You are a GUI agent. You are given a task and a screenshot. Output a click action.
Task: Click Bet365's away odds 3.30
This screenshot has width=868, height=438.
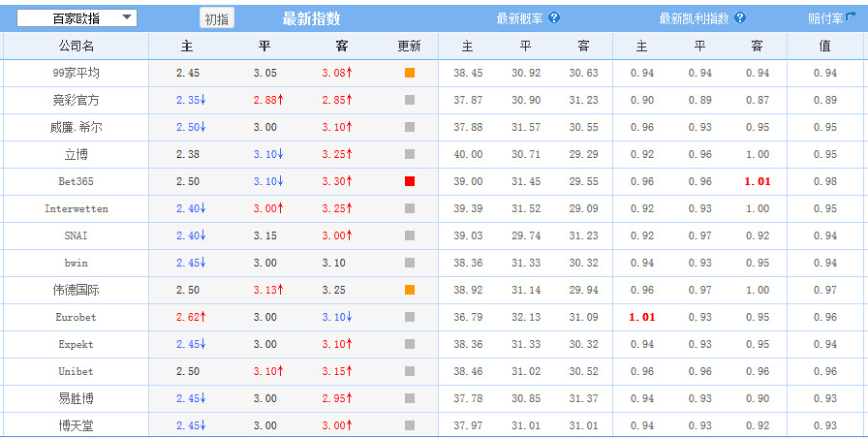click(334, 181)
